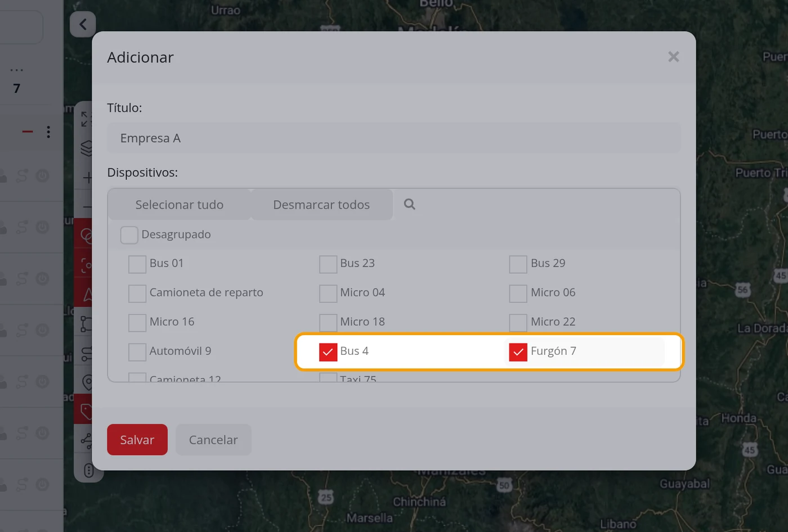Check the Automóvil 9 checkbox
Image resolution: width=788 pixels, height=532 pixels.
(137, 351)
